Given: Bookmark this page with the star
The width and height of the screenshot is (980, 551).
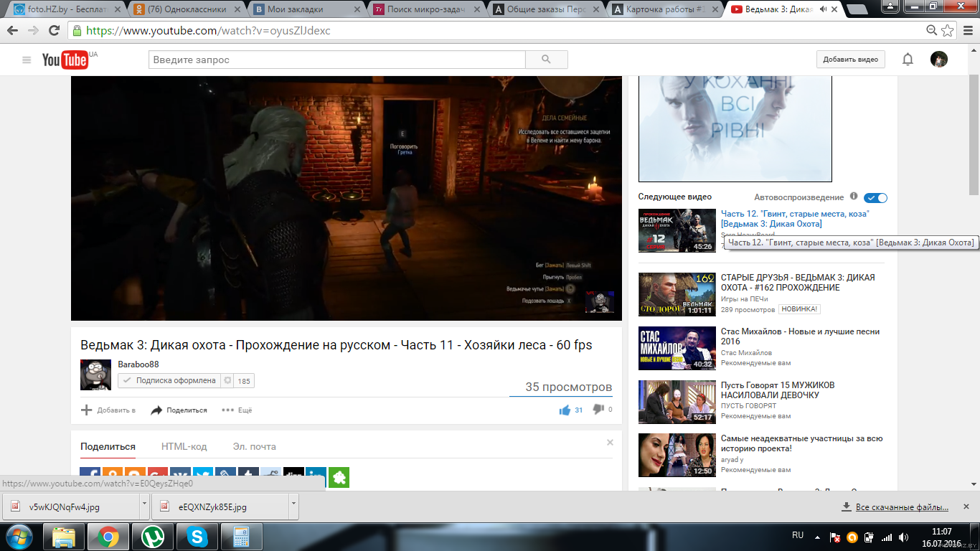Looking at the screenshot, I should (948, 30).
